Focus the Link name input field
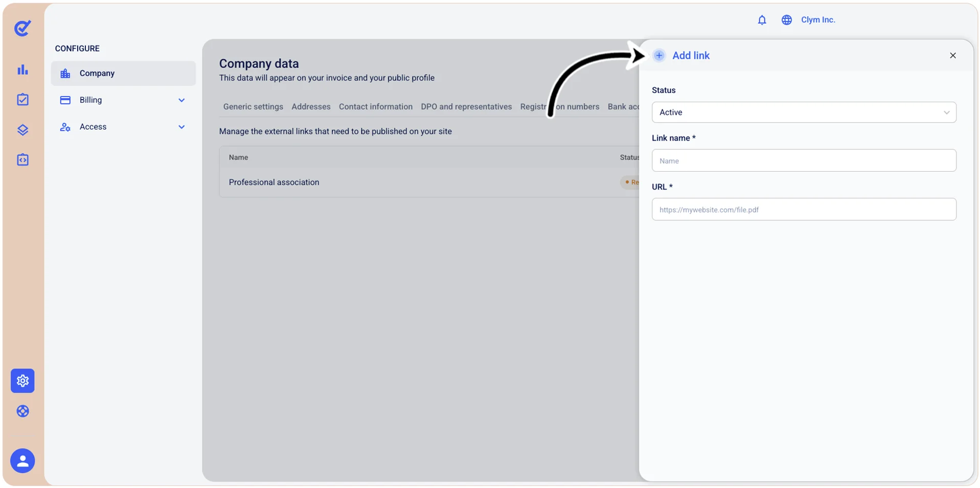The image size is (980, 488). [x=804, y=160]
